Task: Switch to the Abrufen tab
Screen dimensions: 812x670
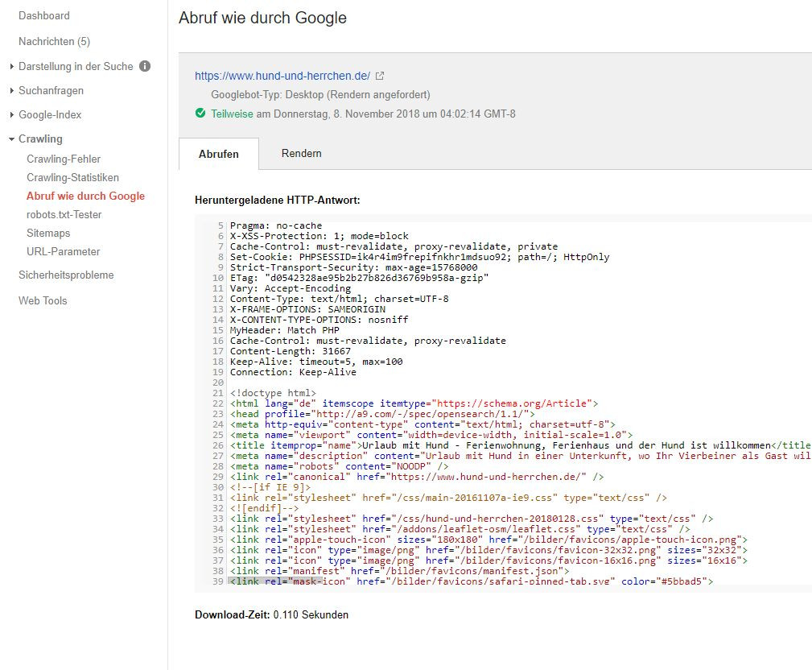Action: click(x=219, y=154)
